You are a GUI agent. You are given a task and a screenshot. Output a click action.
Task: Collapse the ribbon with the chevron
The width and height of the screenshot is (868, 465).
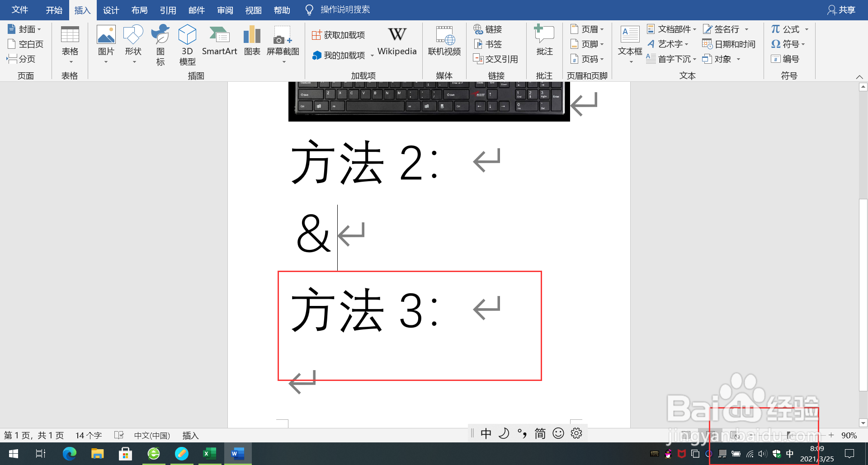859,76
